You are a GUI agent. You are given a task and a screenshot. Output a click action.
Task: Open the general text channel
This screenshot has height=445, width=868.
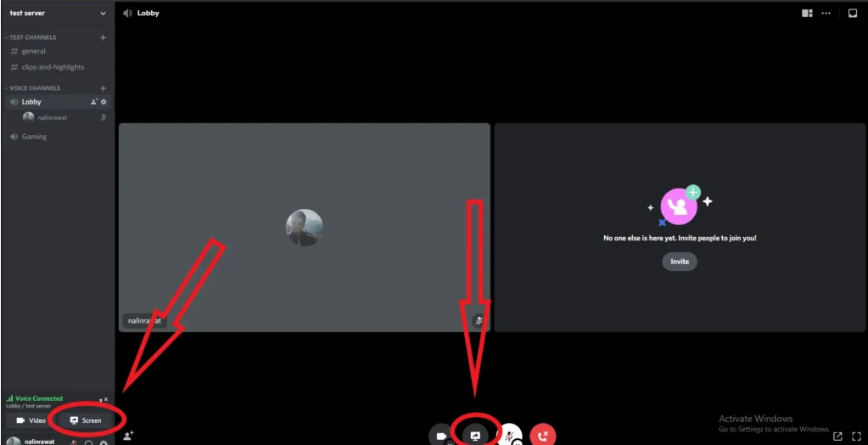(x=34, y=51)
